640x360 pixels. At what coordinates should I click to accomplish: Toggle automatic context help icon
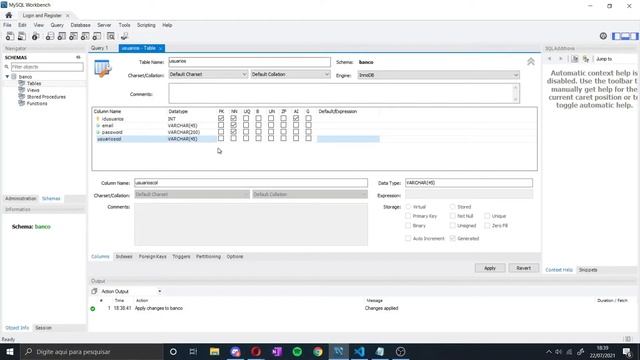click(x=586, y=59)
